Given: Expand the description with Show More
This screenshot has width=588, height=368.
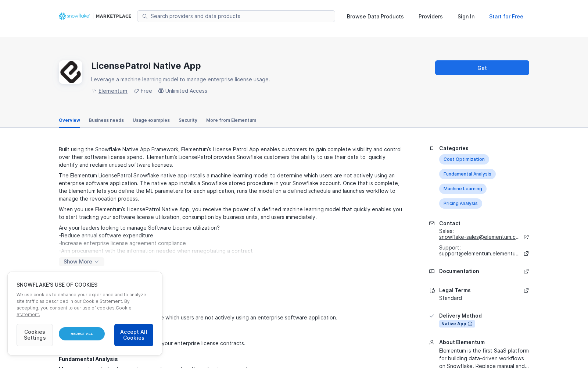Looking at the screenshot, I should pyautogui.click(x=82, y=262).
